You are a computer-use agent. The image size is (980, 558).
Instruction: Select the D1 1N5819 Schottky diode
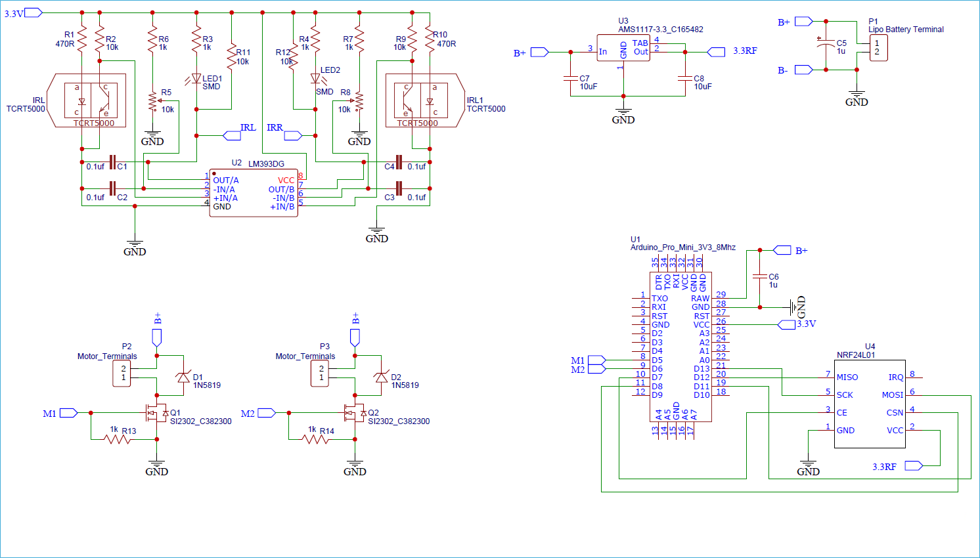click(183, 377)
